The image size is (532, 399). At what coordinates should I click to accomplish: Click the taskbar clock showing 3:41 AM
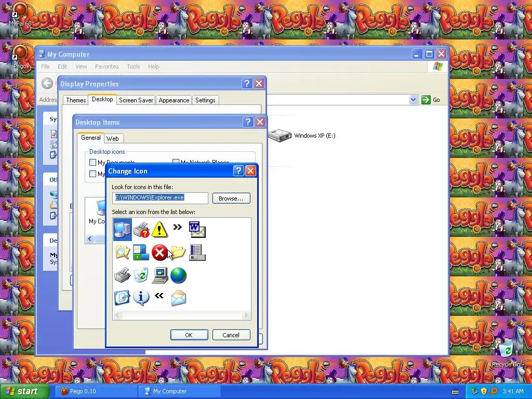[x=513, y=392]
